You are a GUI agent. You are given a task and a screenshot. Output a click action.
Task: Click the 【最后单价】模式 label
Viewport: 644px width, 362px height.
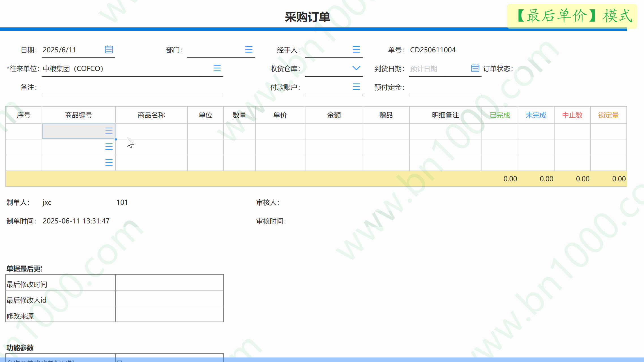572,16
